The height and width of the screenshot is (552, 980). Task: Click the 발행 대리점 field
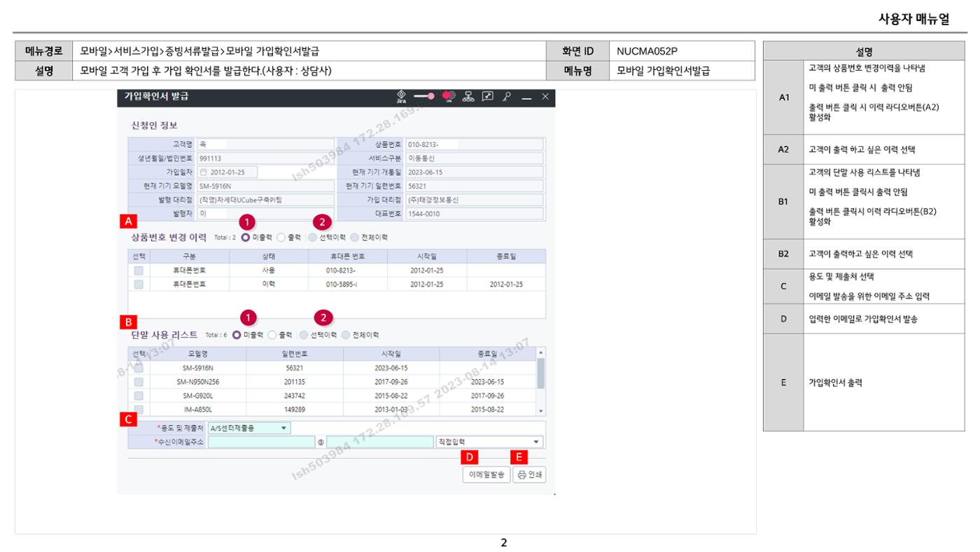(x=266, y=200)
